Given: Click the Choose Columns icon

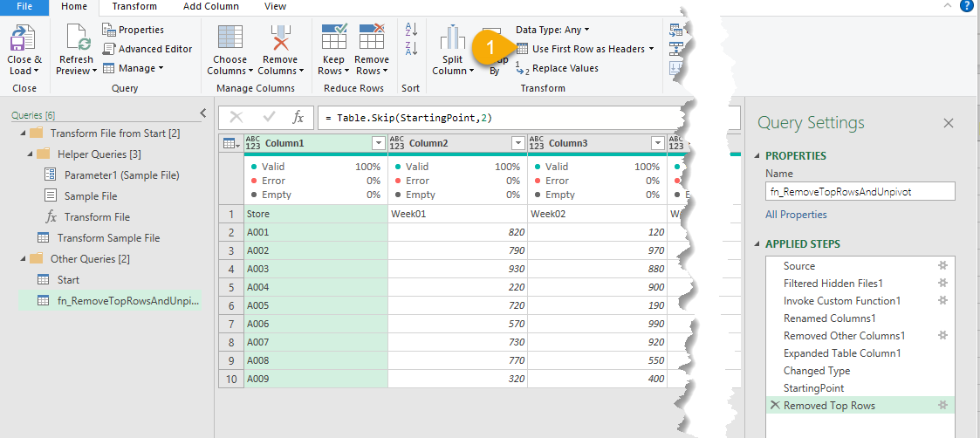Looking at the screenshot, I should coord(230,39).
